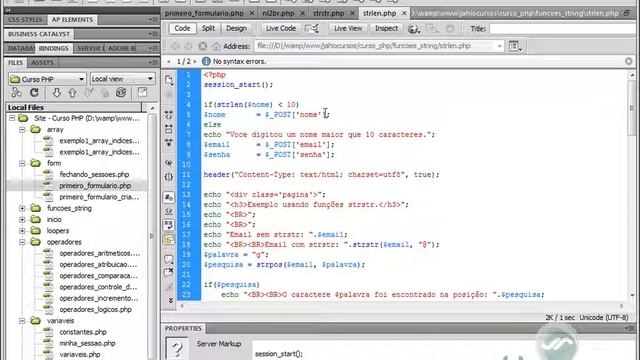The width and height of the screenshot is (640, 360).
Task: Apply Comment icon in coding toolbar
Action: (169, 259)
